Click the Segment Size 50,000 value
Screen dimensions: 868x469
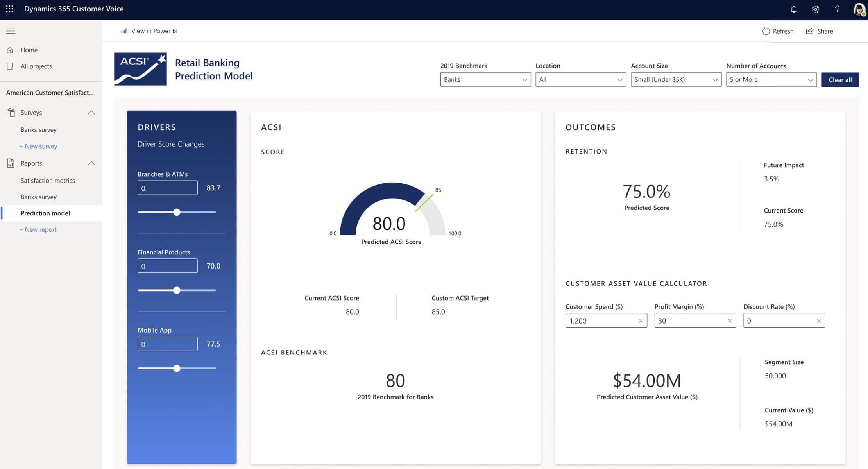pos(775,376)
